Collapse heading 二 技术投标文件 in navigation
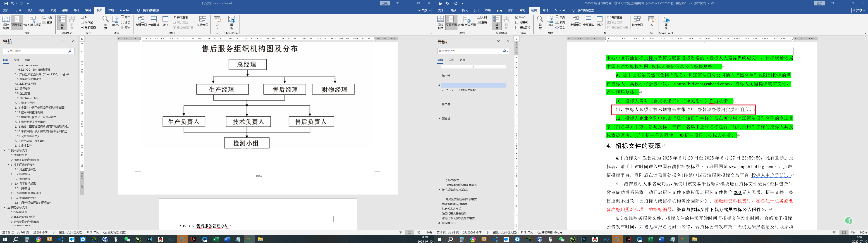The width and height of the screenshot is (868, 243). click(5, 151)
